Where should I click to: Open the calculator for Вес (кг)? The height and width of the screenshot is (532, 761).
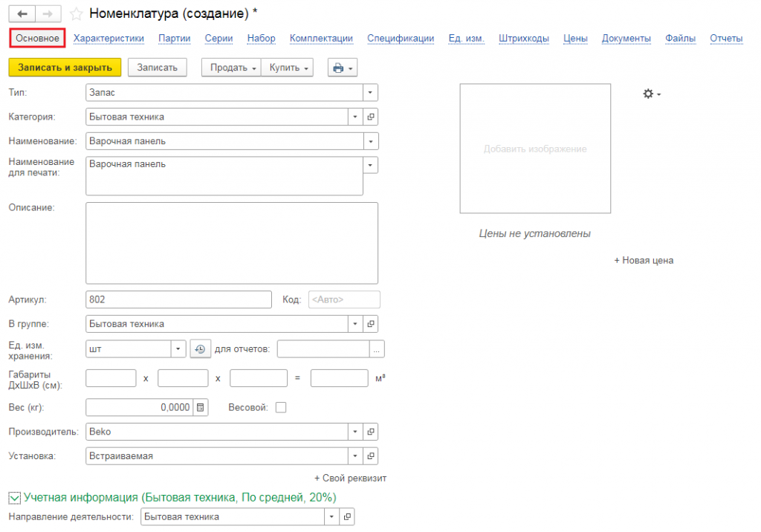pyautogui.click(x=201, y=407)
